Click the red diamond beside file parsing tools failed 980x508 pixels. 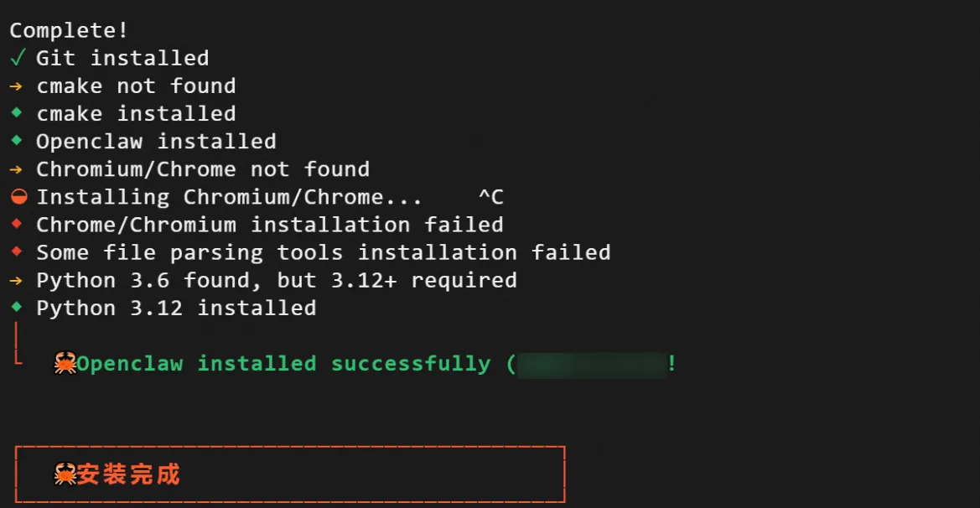point(17,251)
